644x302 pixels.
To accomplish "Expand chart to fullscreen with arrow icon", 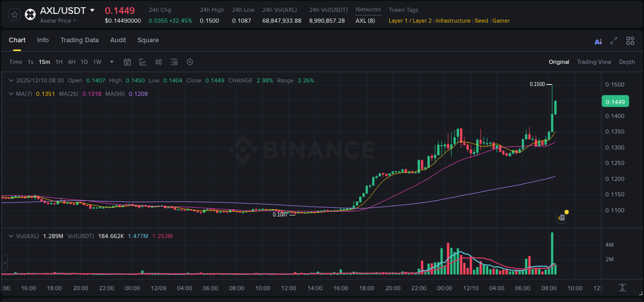I will pyautogui.click(x=614, y=41).
